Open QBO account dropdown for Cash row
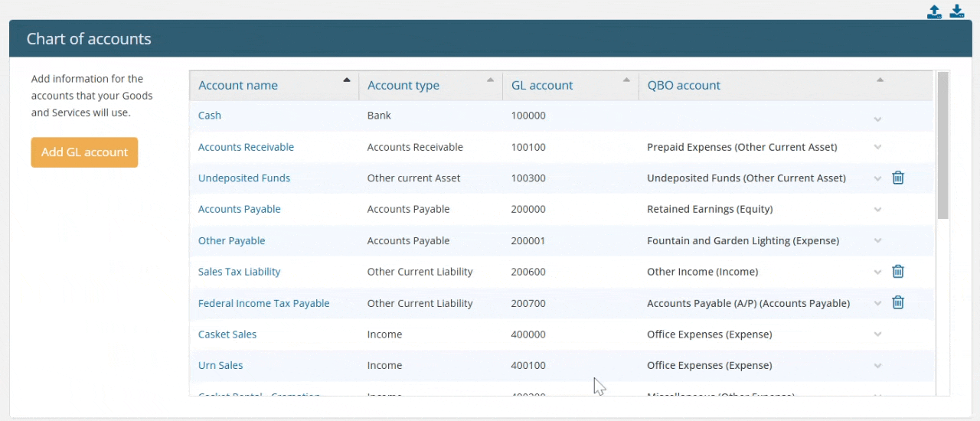This screenshot has width=980, height=421. tap(877, 119)
